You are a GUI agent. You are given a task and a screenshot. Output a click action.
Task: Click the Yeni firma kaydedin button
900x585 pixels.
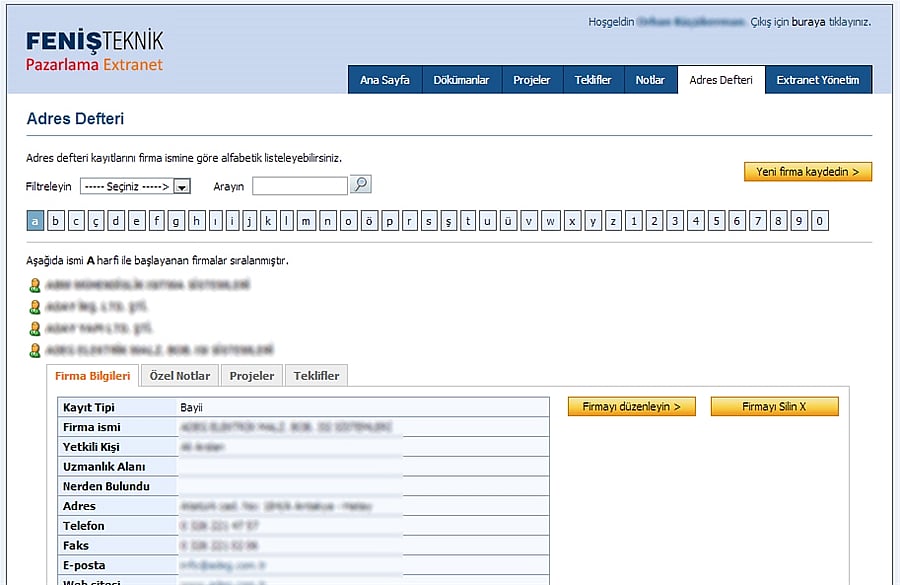click(808, 172)
